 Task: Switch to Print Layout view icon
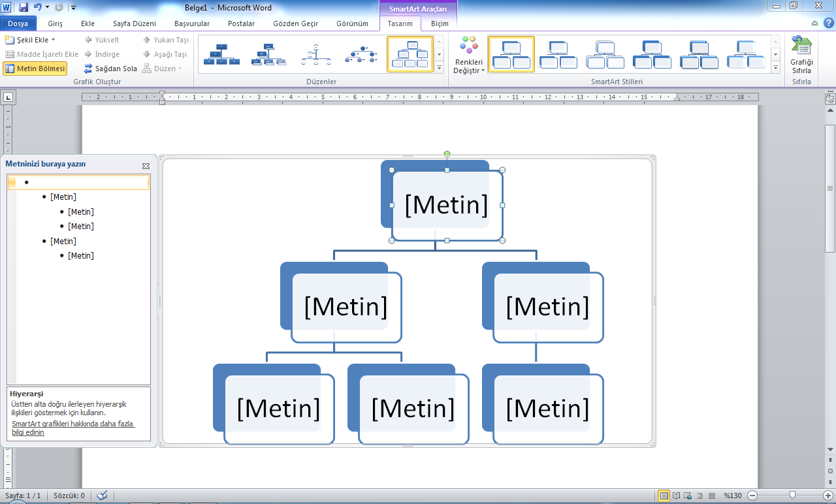point(664,496)
